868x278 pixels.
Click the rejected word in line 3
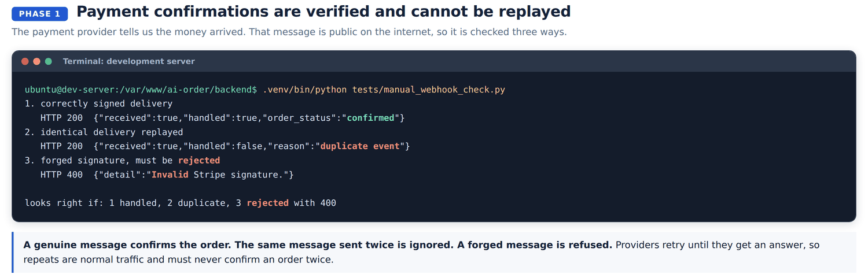click(199, 160)
